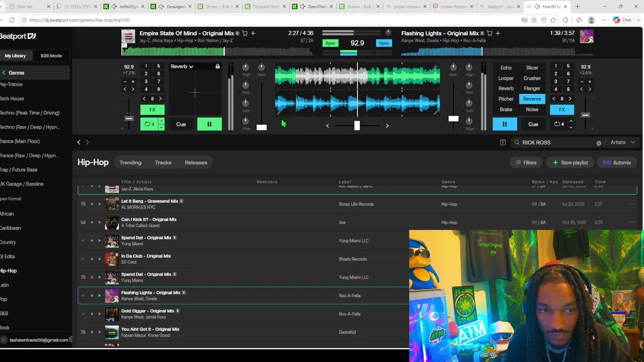Go forward with browser panel right chevron
This screenshot has width=644, height=362.
87,142
